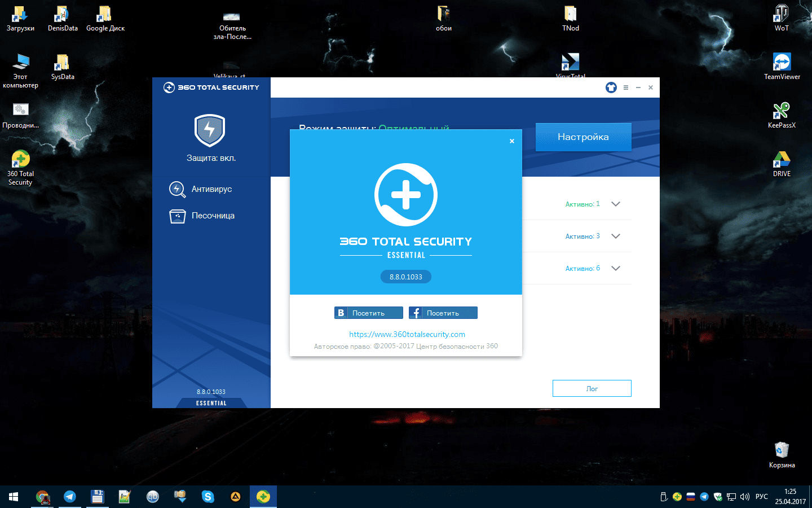Expand the Активно: 3 row chevron
The width and height of the screenshot is (812, 508).
tap(616, 236)
